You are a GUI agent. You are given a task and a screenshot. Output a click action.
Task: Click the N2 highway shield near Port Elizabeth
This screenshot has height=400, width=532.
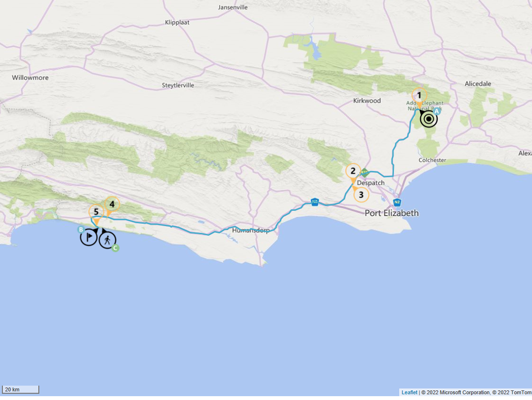[x=397, y=202]
